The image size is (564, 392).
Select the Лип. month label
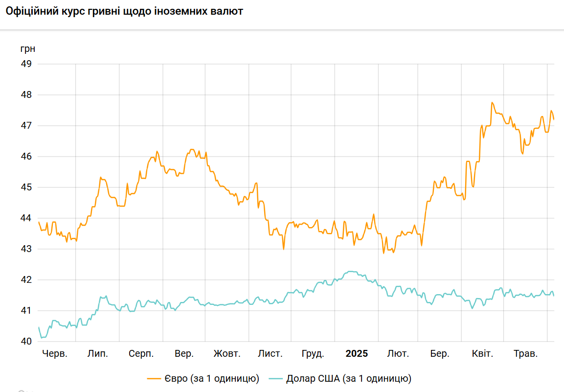(97, 353)
